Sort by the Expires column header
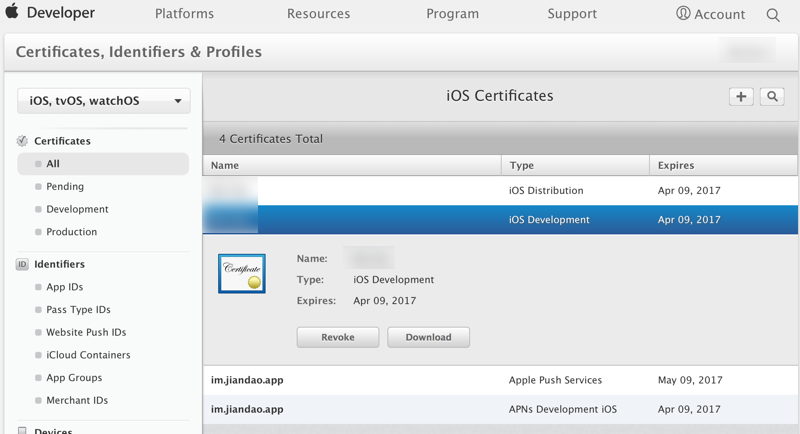The height and width of the screenshot is (434, 800). pyautogui.click(x=676, y=165)
